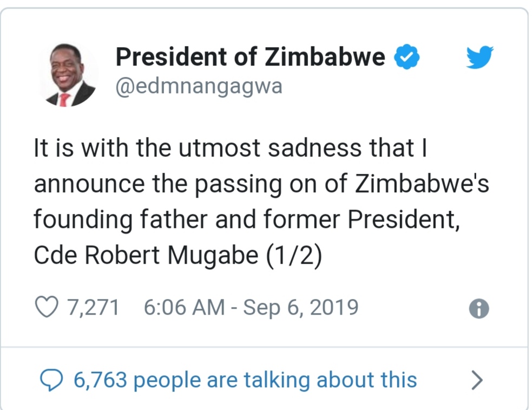Click the "(1/2)" thread marker text
This screenshot has height=410, width=532.
click(x=294, y=255)
